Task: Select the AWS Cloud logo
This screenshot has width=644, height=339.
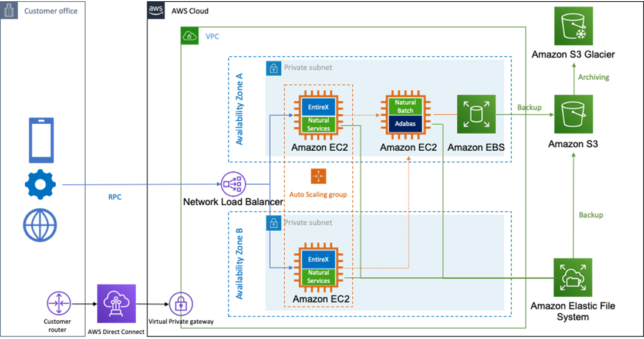Action: [x=156, y=10]
